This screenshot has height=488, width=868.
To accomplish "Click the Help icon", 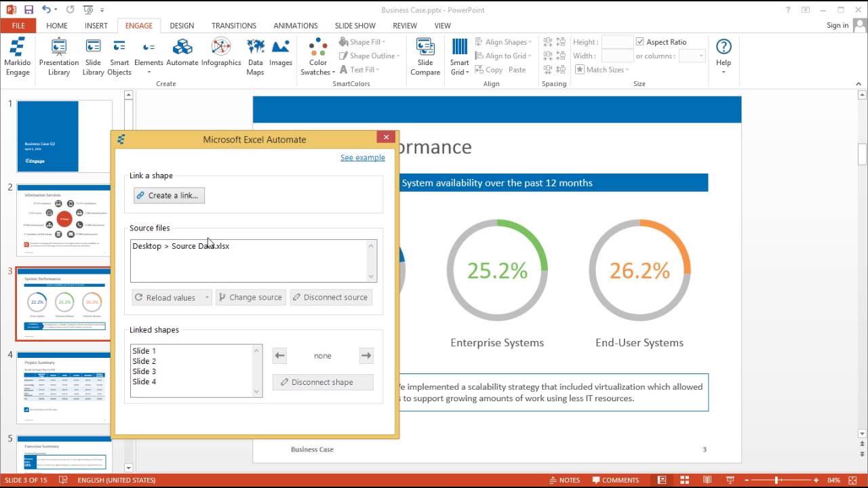I will (724, 53).
